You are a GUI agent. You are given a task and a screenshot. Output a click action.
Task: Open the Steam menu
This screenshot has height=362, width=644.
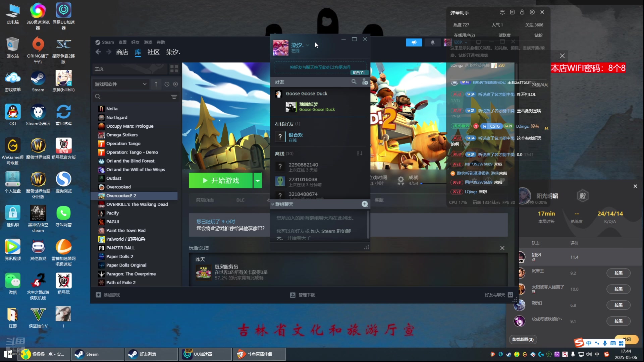[104, 42]
